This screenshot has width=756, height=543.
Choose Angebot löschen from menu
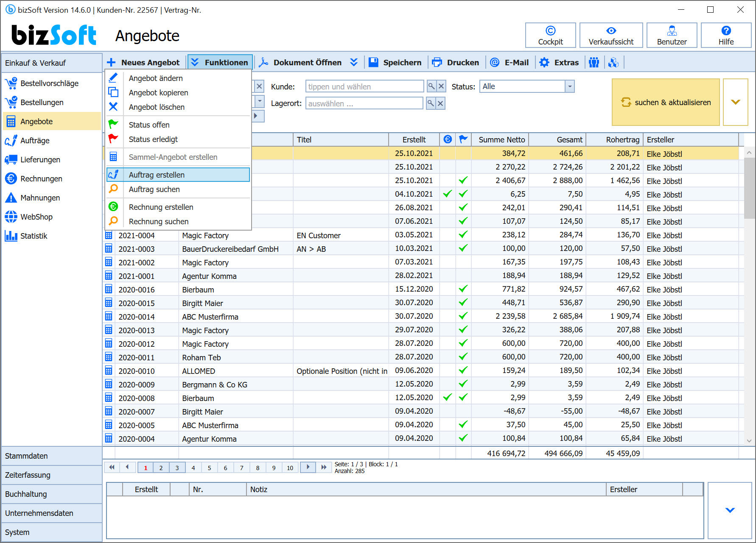click(178, 107)
